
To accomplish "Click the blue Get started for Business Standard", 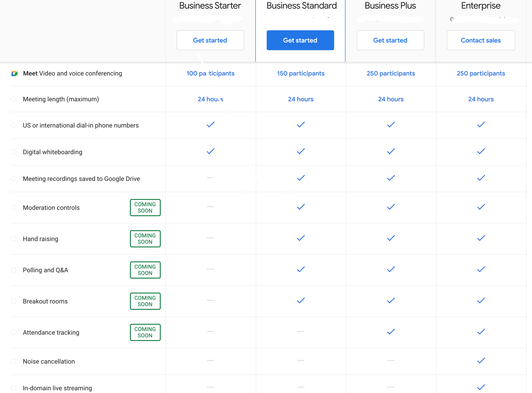I will (300, 40).
